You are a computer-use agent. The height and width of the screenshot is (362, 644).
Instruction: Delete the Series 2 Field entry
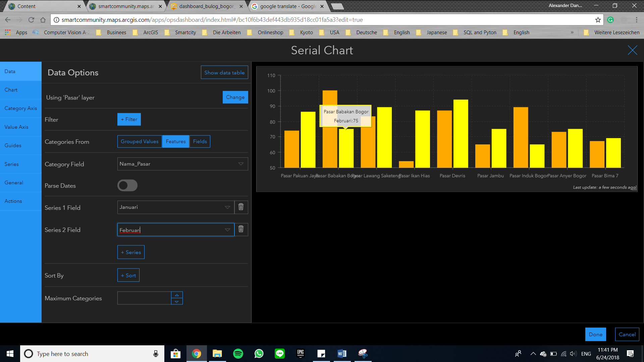241,230
